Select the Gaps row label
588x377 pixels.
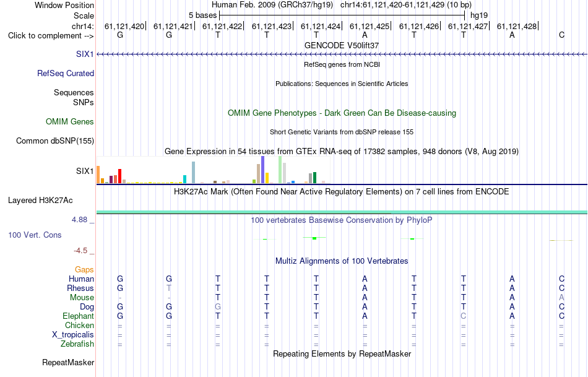pos(84,269)
